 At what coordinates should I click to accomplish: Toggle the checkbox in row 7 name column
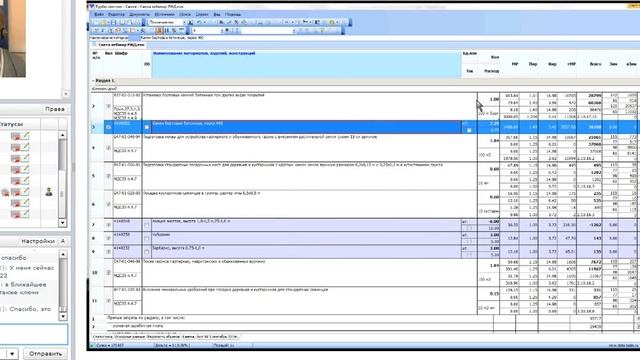click(147, 225)
